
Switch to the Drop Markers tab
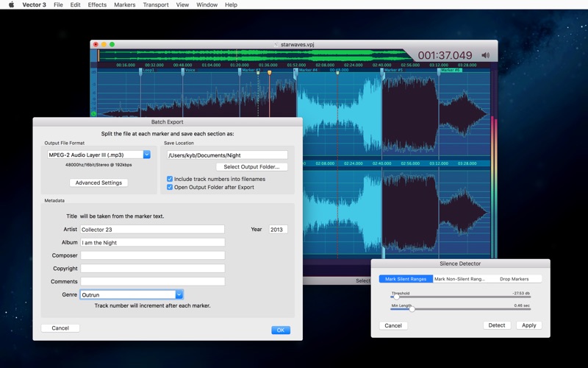514,279
